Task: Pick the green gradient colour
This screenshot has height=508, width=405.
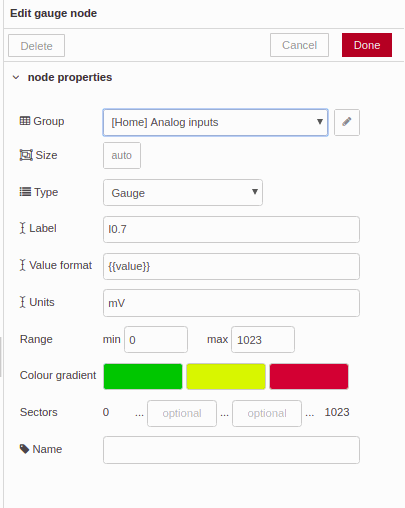Action: 143,376
